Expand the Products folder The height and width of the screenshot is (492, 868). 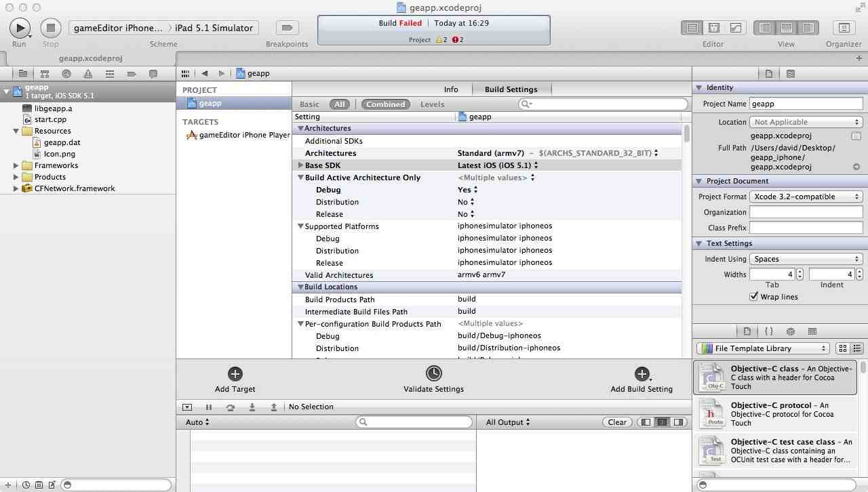(16, 177)
